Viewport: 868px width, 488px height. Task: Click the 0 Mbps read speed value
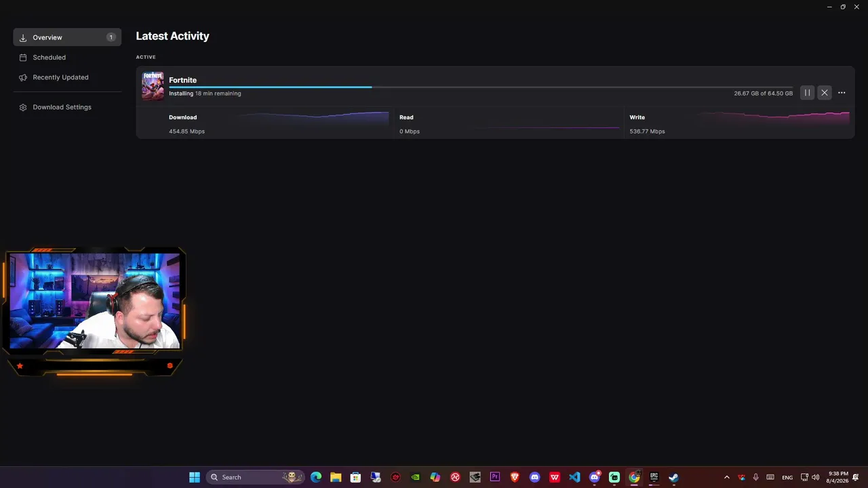point(410,131)
